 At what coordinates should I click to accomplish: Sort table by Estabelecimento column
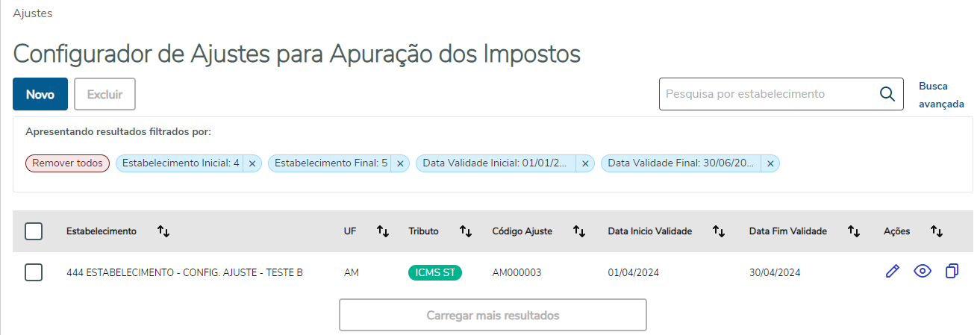pyautogui.click(x=163, y=231)
